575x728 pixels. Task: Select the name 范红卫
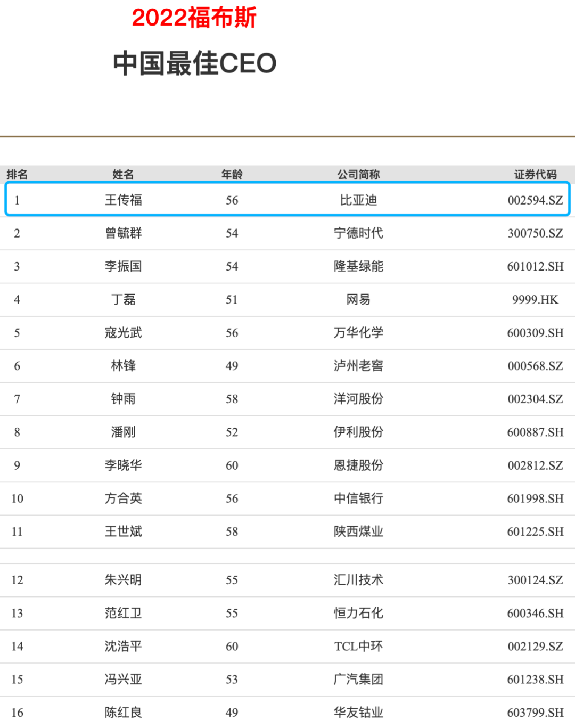(123, 612)
